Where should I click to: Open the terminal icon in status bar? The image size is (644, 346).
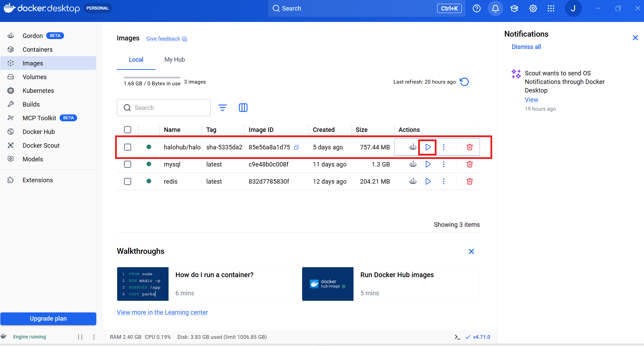coord(457,337)
